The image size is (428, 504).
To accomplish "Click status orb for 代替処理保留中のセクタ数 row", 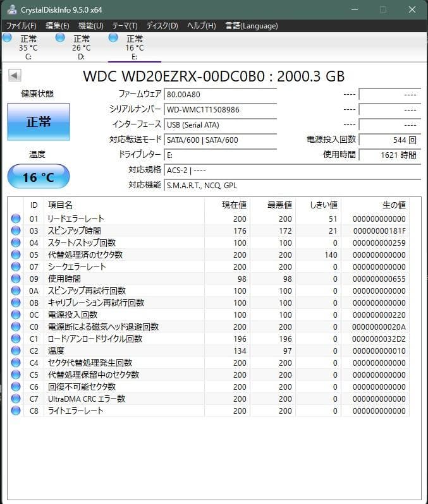I will (16, 375).
